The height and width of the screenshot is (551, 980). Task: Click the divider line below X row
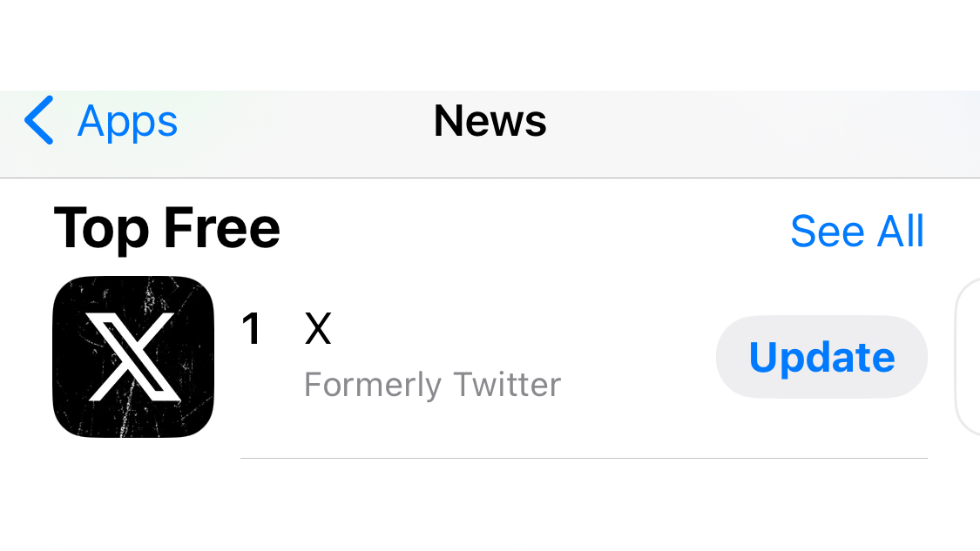tap(584, 458)
